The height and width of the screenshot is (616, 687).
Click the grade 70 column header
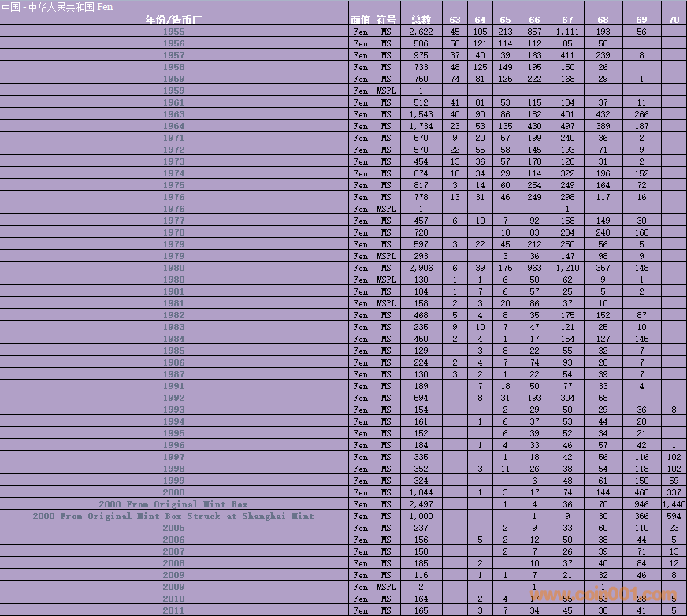[x=674, y=19]
